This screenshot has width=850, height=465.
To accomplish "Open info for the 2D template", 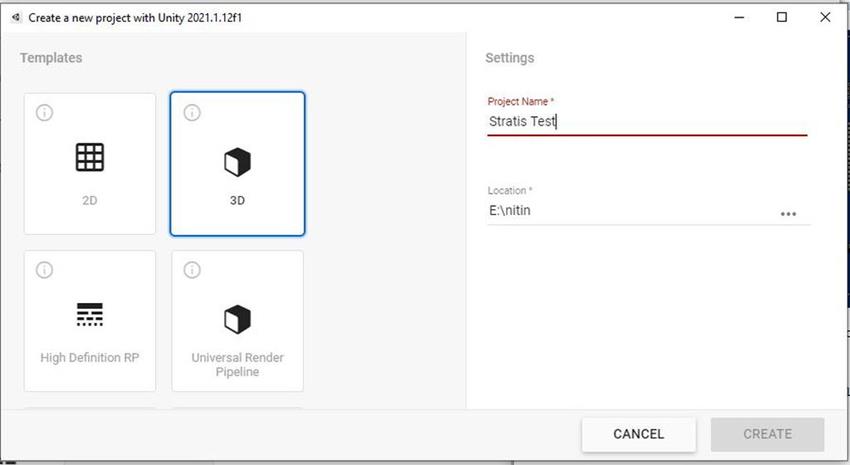I will [44, 113].
